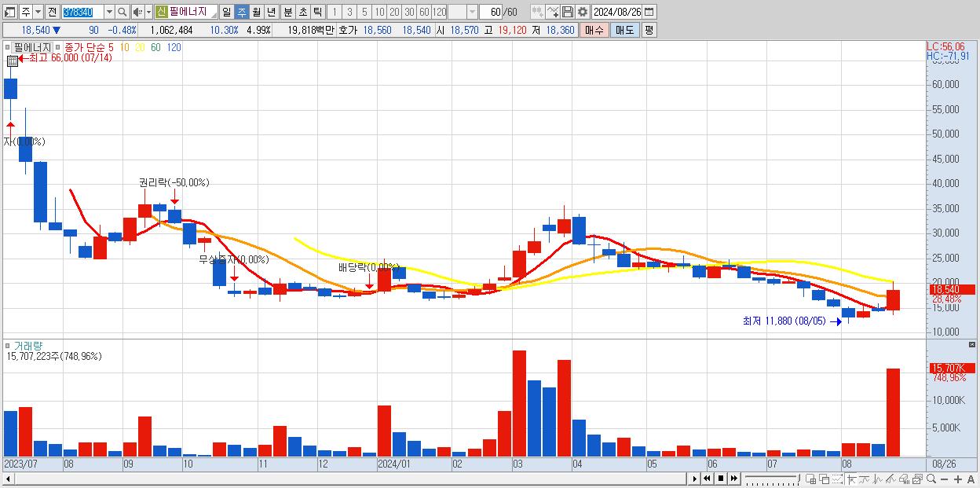Image resolution: width=980 pixels, height=488 pixels.
Task: Choose interval 20 button
Action: pyautogui.click(x=393, y=12)
